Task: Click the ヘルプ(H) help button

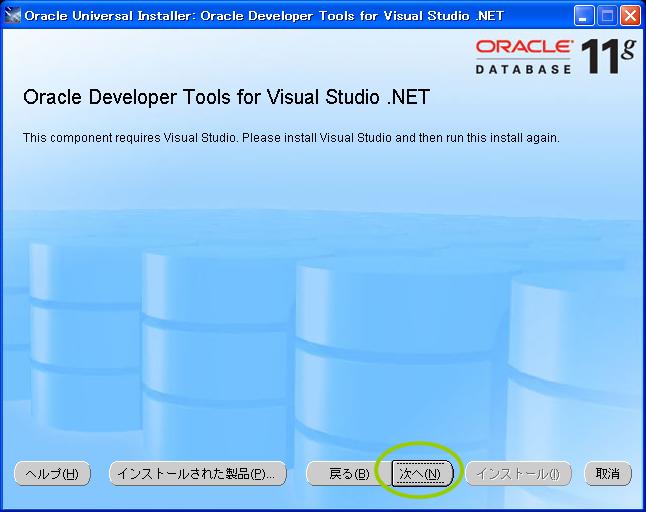Action: [52, 474]
